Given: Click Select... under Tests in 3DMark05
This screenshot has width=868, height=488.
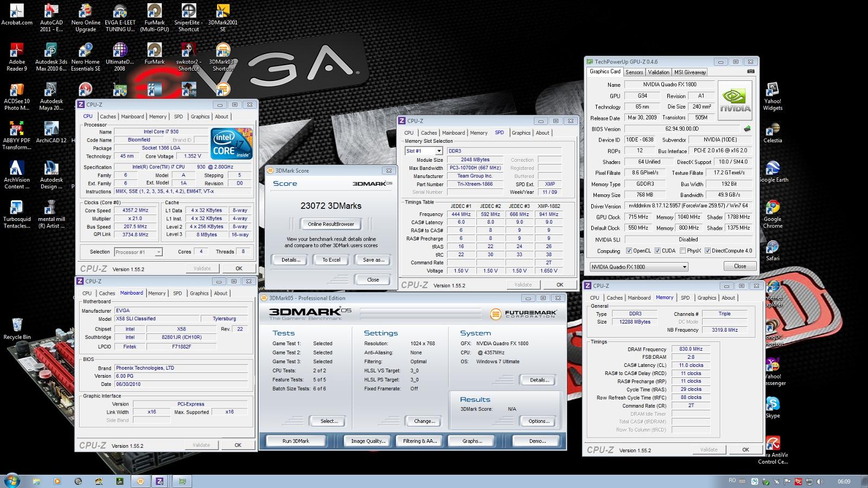Looking at the screenshot, I should click(x=329, y=421).
